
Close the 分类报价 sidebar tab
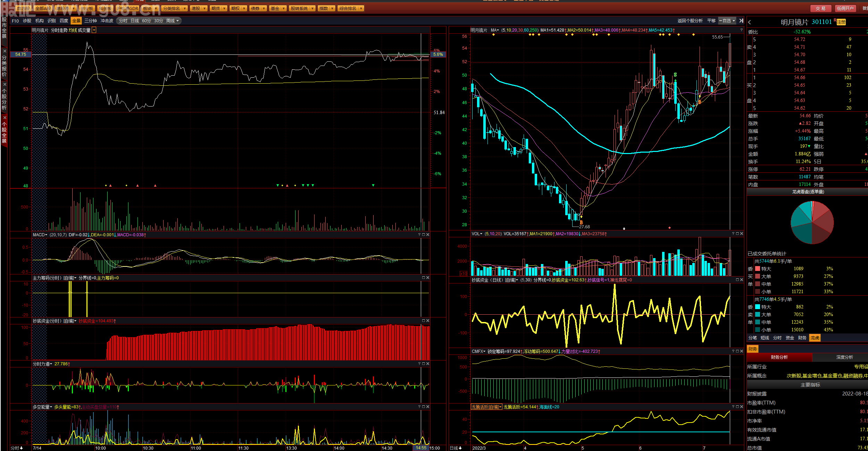[4, 51]
